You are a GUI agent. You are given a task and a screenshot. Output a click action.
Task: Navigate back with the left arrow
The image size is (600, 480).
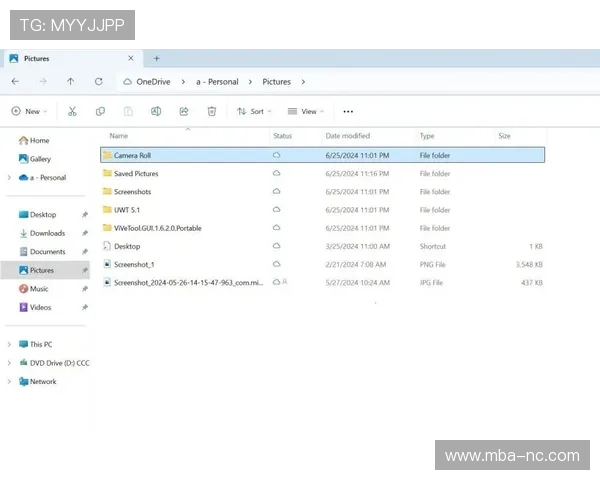coord(15,82)
